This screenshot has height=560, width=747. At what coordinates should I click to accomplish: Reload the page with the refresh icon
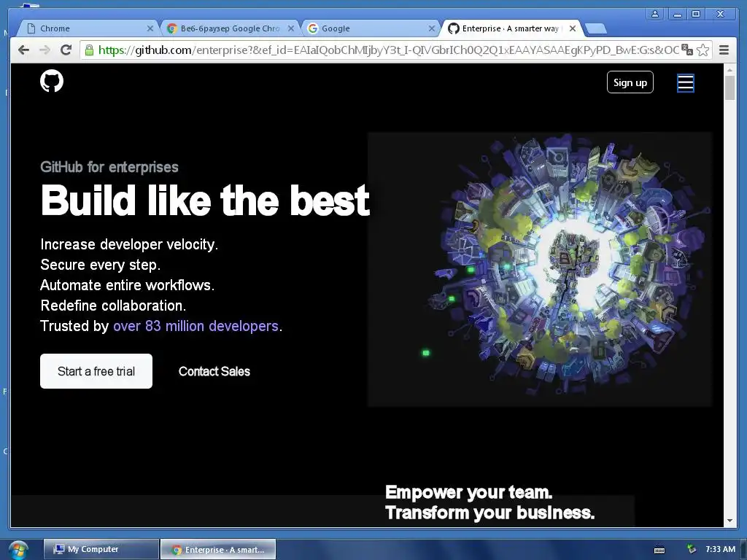tap(66, 50)
